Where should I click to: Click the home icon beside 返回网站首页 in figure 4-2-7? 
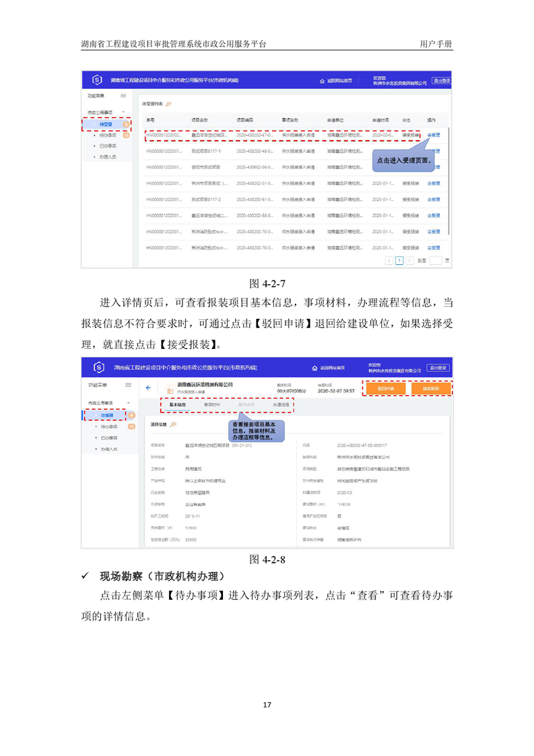point(322,81)
